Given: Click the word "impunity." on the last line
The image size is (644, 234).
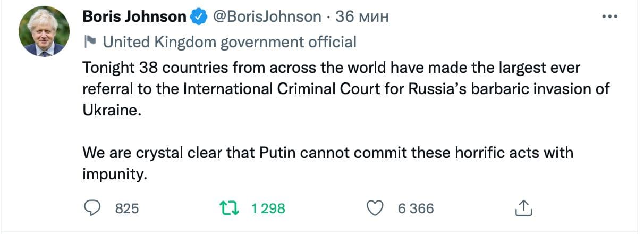Looking at the screenshot, I should [114, 173].
